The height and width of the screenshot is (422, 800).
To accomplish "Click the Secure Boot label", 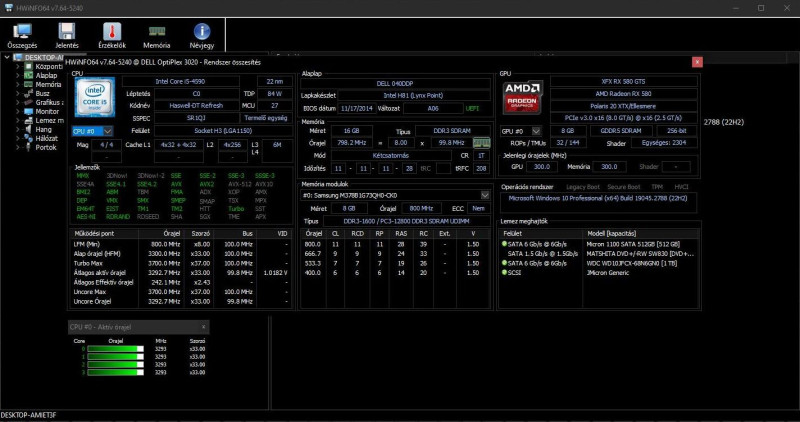I will (x=623, y=187).
